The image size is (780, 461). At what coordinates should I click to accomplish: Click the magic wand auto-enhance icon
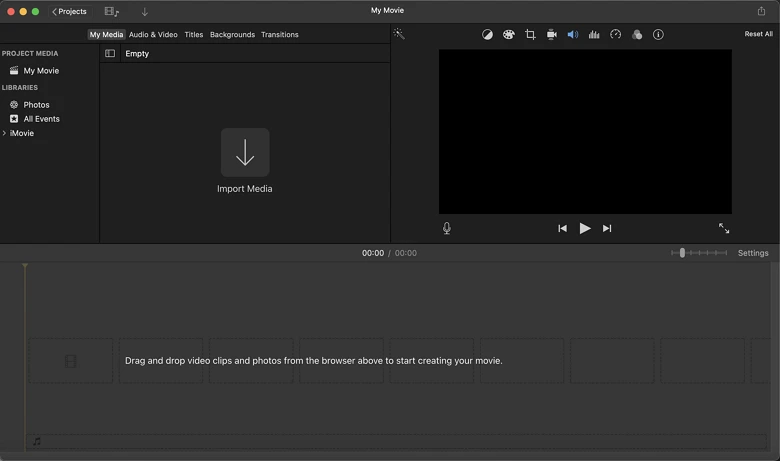coord(399,34)
